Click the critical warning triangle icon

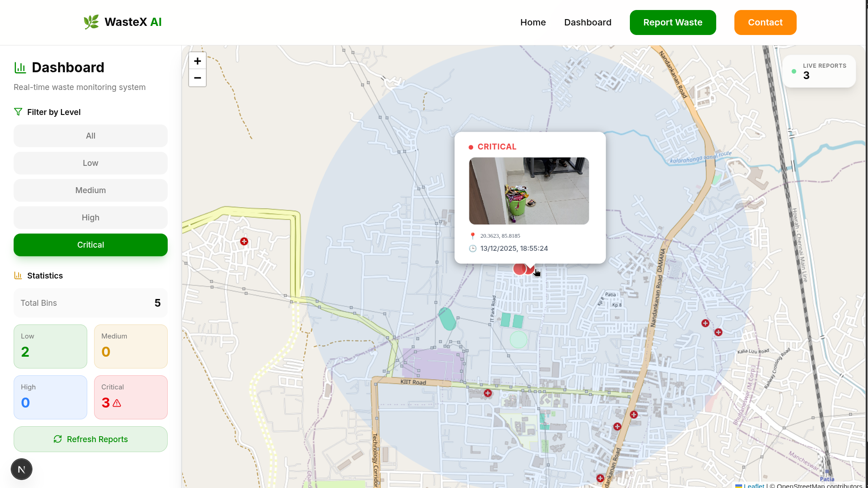tap(117, 403)
